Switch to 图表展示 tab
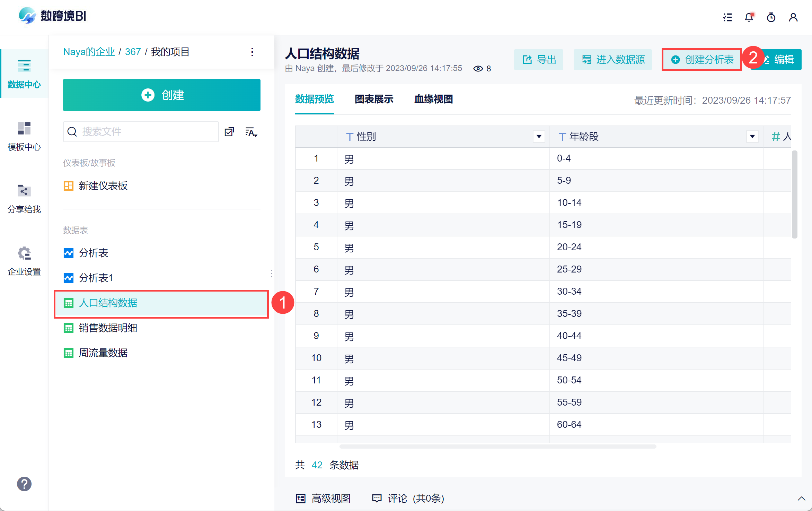This screenshot has width=812, height=511. pos(374,99)
